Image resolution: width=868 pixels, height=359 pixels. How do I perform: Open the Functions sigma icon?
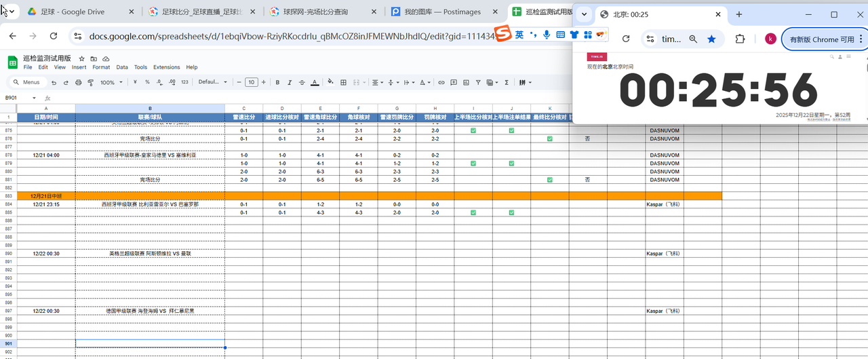click(x=507, y=82)
